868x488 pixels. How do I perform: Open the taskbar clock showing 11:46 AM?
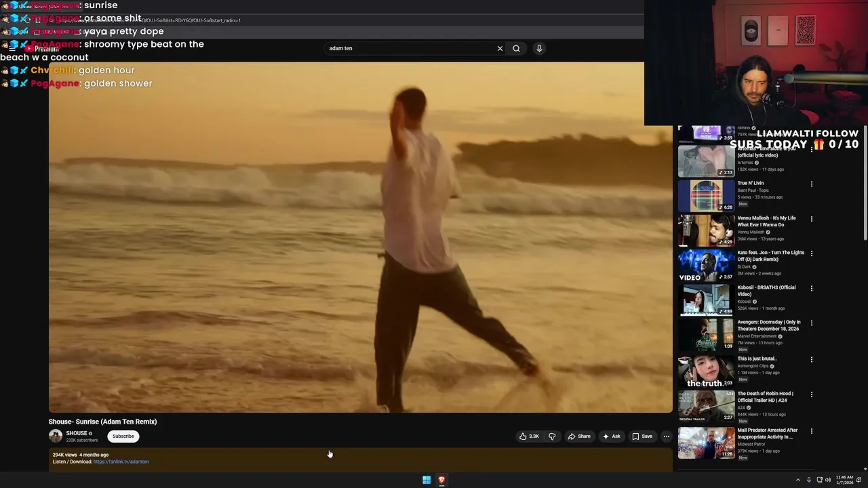tap(845, 480)
